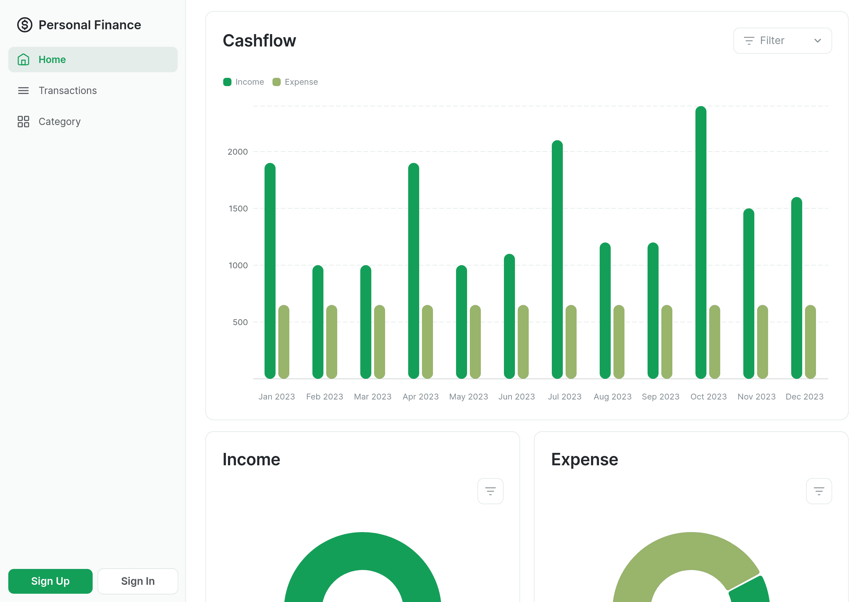Click the Mar 2023 axis label
Image resolution: width=868 pixels, height=602 pixels.
[372, 396]
